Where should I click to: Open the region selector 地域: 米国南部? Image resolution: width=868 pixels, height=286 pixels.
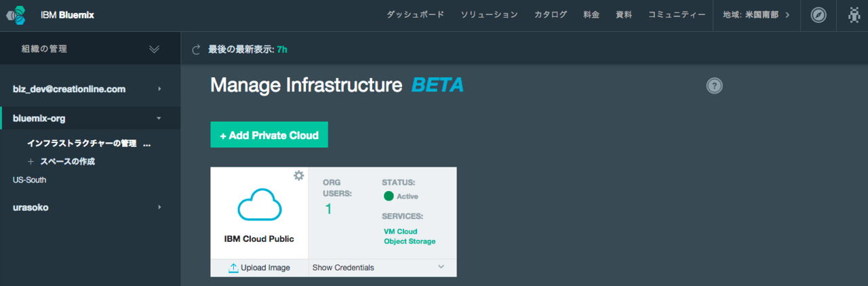click(x=756, y=15)
